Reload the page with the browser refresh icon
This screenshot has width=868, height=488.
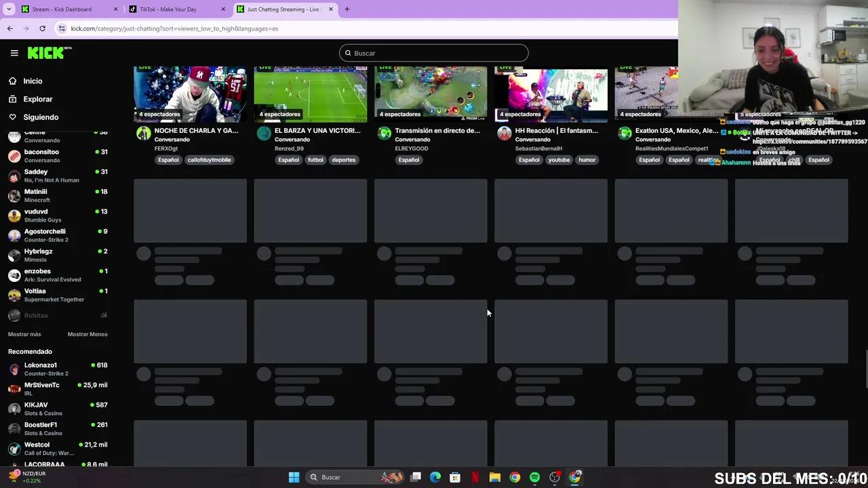click(42, 28)
